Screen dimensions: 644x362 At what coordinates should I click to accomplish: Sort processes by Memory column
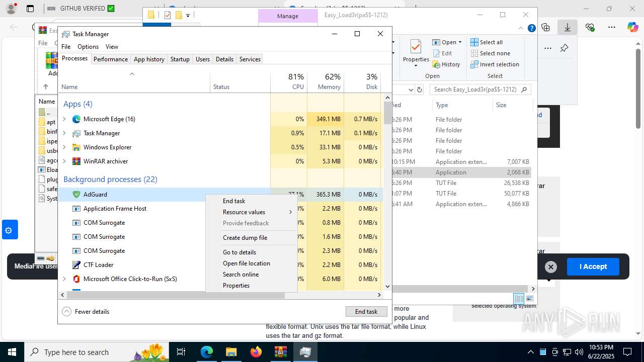[326, 82]
